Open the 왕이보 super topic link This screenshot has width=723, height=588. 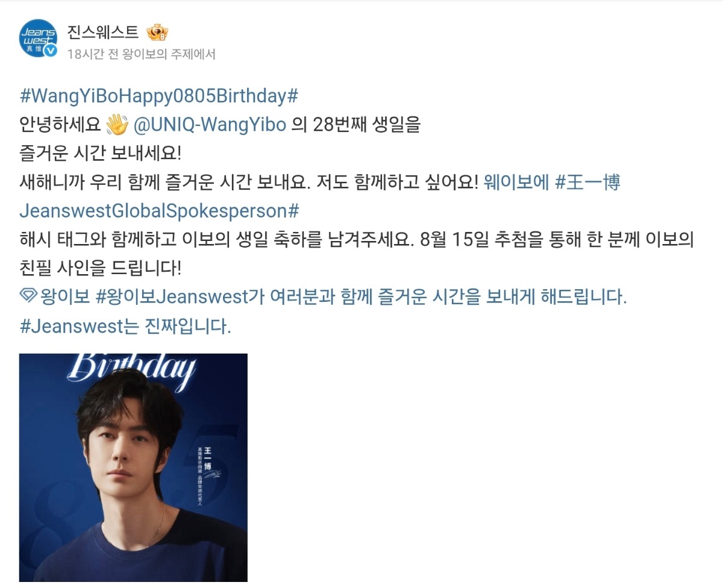[x=64, y=297]
